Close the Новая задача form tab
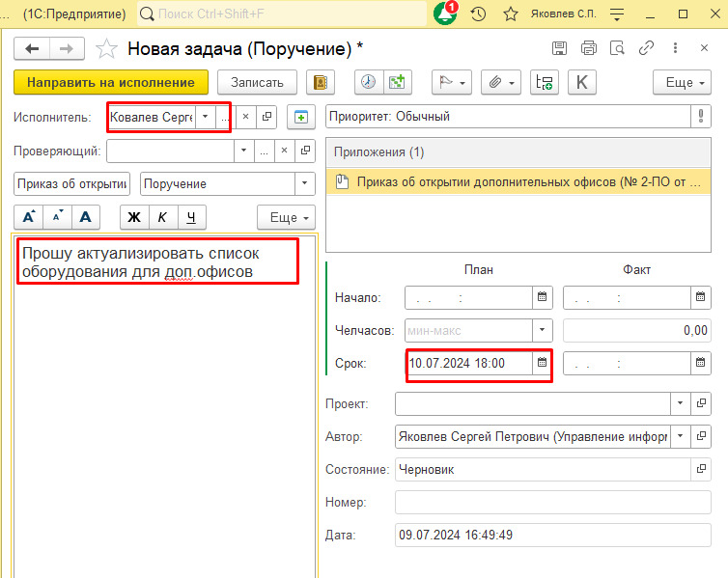This screenshot has width=728, height=578. 704,48
